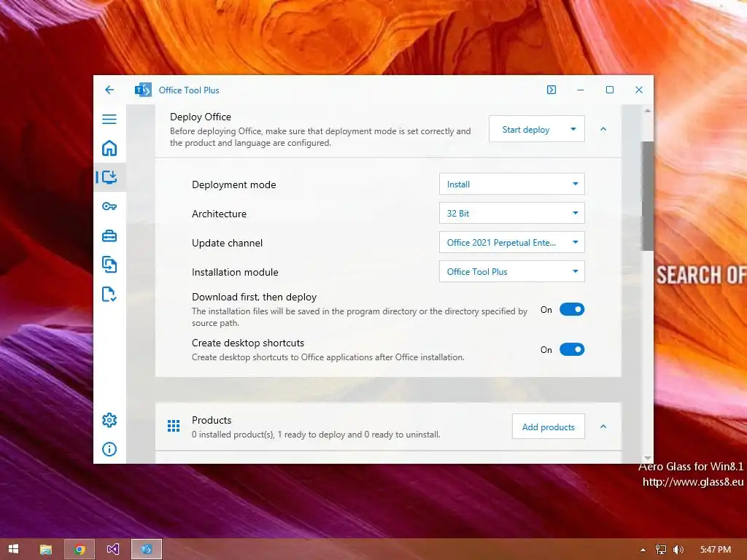The height and width of the screenshot is (560, 747).
Task: Click the 5:47 PM clock
Action: [715, 550]
